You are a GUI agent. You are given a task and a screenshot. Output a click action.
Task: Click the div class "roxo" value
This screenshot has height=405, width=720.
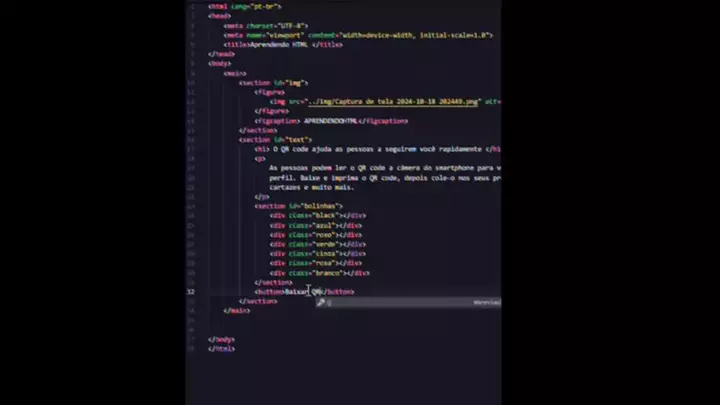tap(324, 235)
